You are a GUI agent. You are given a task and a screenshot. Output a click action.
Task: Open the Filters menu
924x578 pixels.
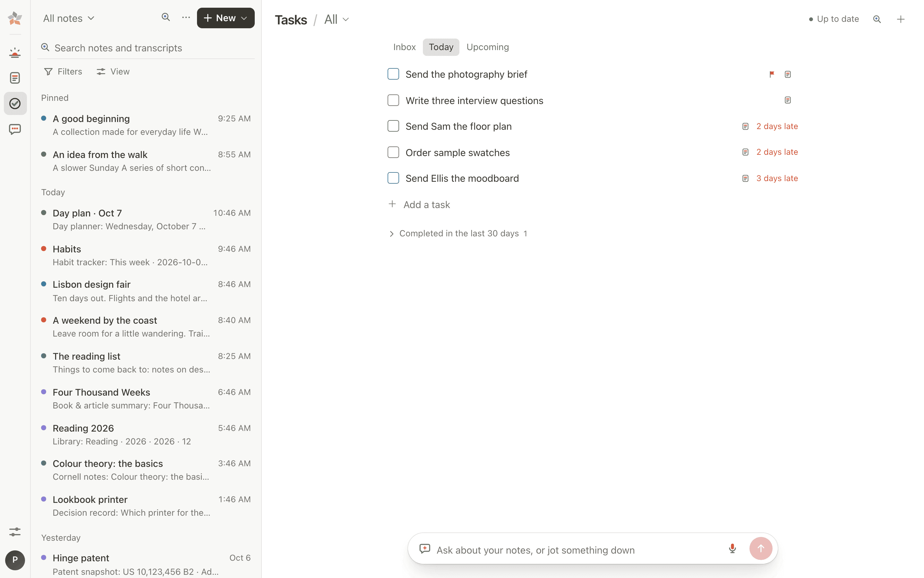(x=63, y=72)
